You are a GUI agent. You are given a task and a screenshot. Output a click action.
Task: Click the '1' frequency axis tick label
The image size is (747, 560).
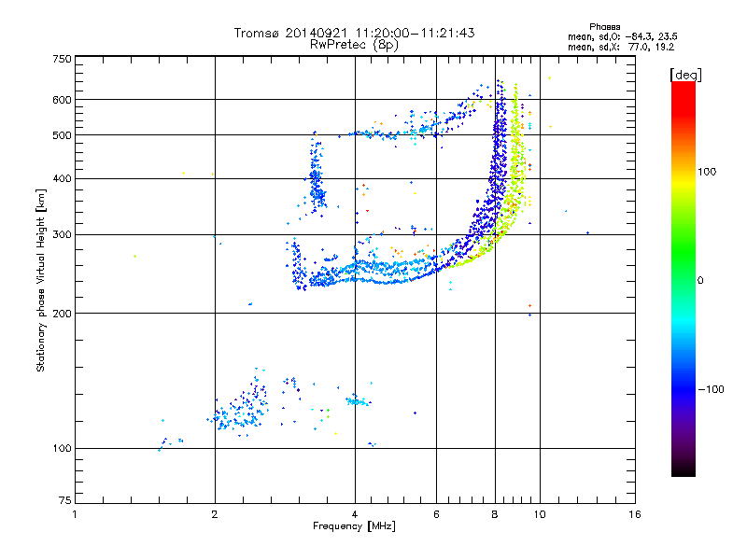click(x=75, y=514)
